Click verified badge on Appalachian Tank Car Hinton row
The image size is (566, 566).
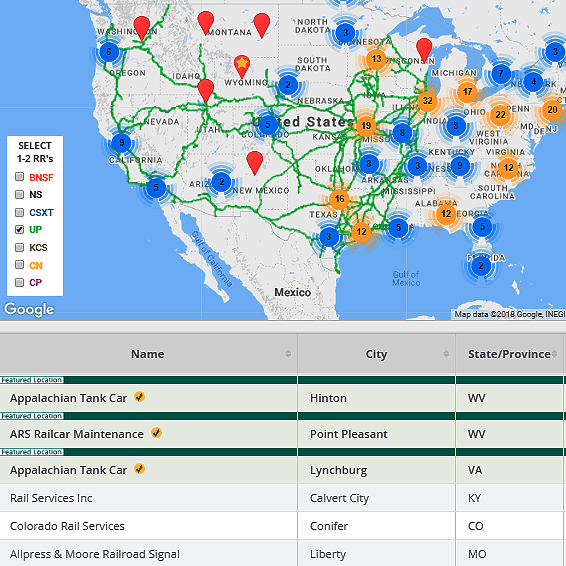point(139,397)
